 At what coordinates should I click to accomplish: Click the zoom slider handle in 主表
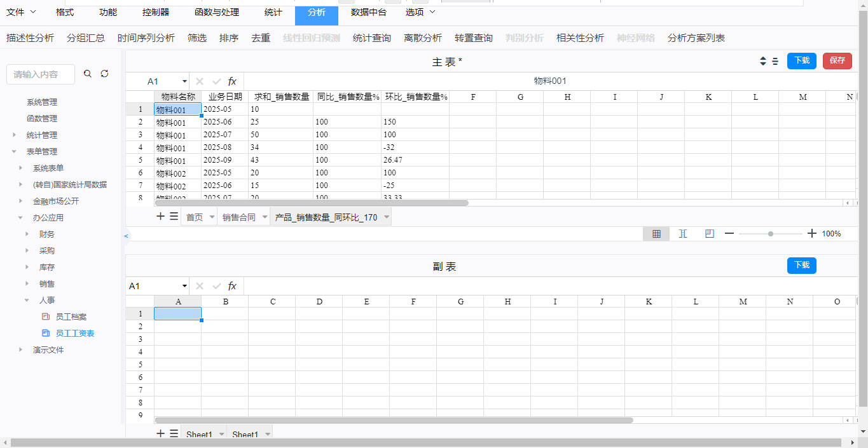[770, 234]
